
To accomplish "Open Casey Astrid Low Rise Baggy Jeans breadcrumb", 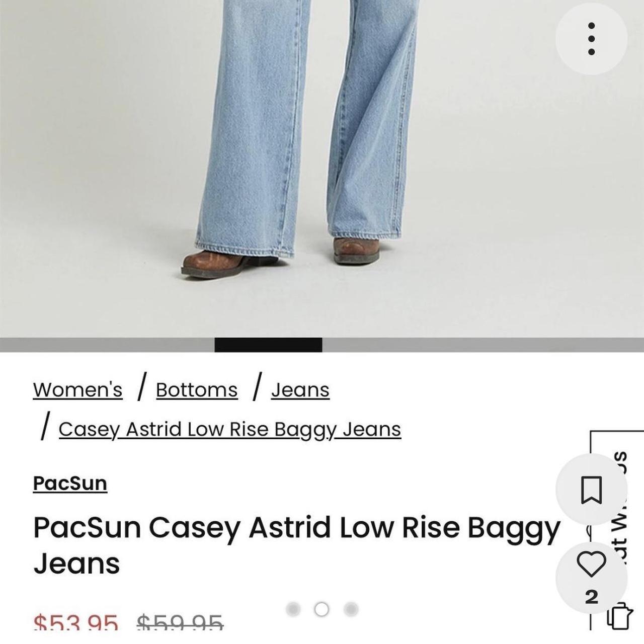I will click(x=230, y=430).
